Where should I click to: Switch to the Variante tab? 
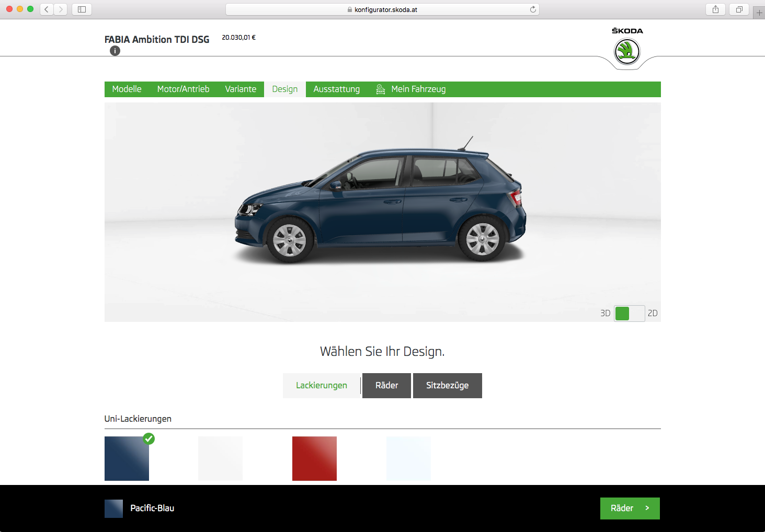(241, 89)
